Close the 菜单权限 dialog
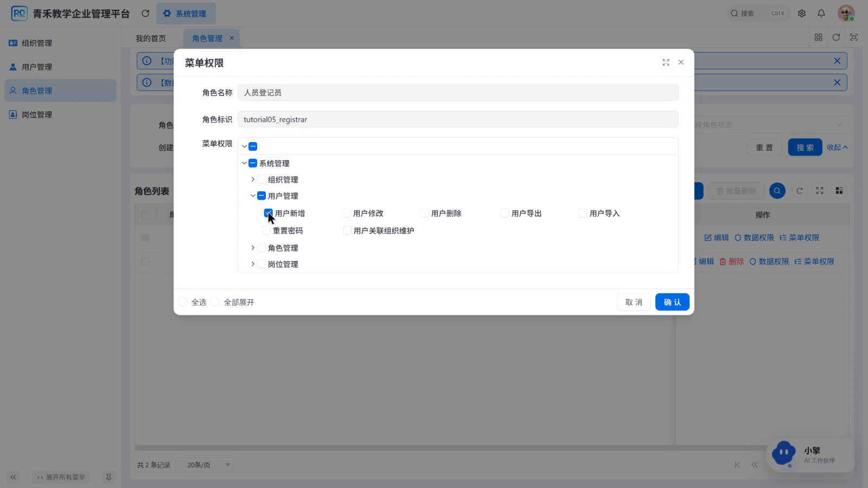This screenshot has height=488, width=868. pyautogui.click(x=681, y=62)
